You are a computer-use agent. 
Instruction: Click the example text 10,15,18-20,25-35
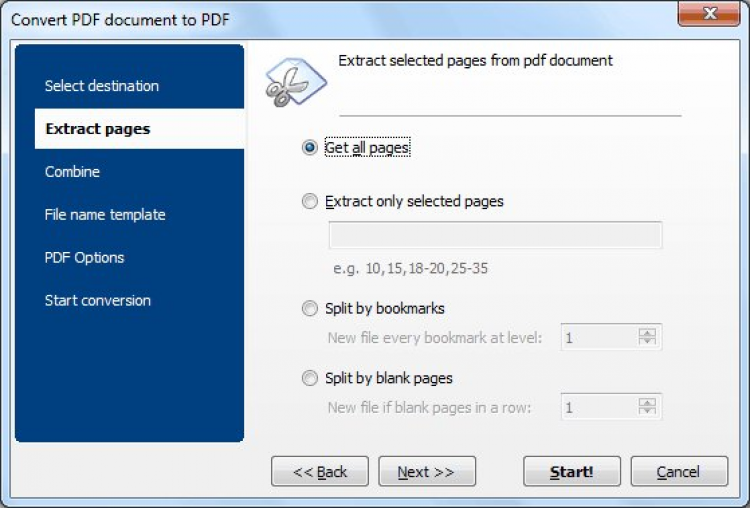click(427, 268)
